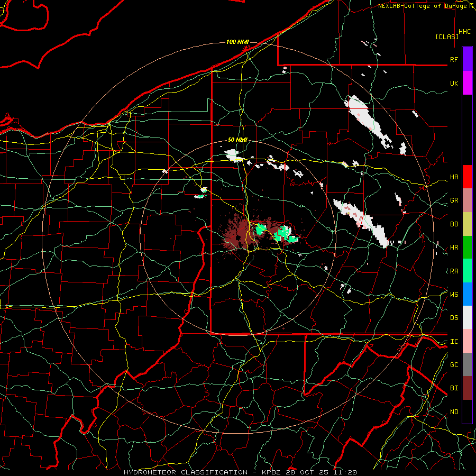Click the IC light pink legend swatch
The image size is (476, 476).
(x=467, y=341)
